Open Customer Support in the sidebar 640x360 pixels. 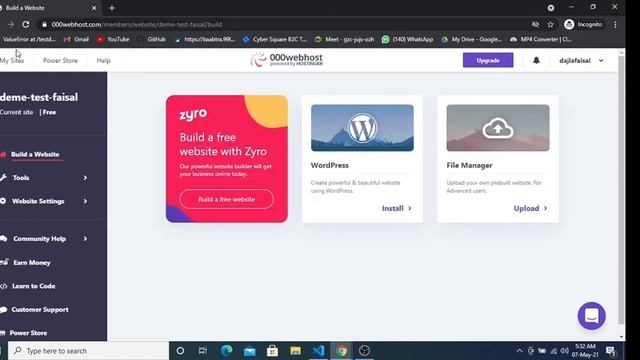pos(40,309)
